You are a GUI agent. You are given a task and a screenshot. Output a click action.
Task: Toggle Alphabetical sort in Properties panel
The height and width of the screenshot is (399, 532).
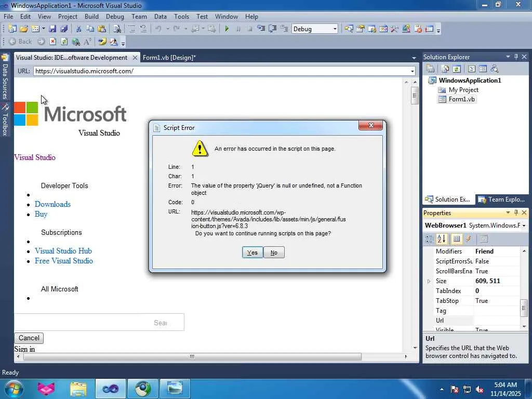pyautogui.click(x=442, y=239)
